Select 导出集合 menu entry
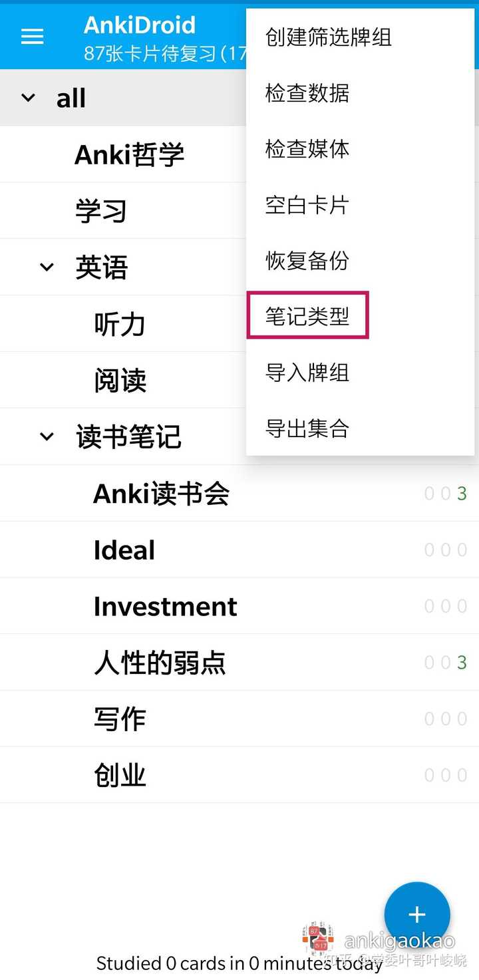 (x=307, y=428)
